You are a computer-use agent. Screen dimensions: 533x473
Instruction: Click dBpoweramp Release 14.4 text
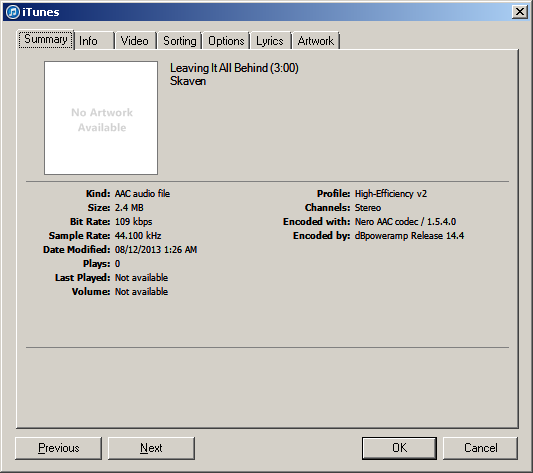coord(409,236)
